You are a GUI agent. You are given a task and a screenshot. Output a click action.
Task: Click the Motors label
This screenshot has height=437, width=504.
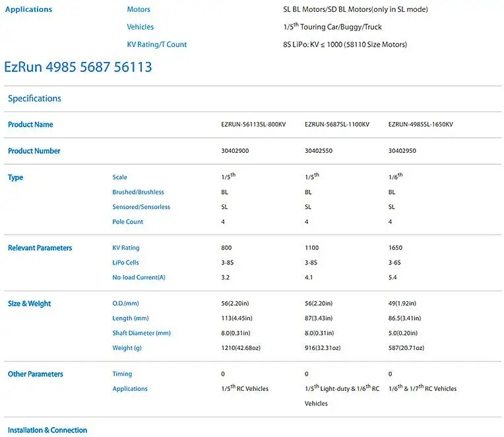(x=139, y=9)
